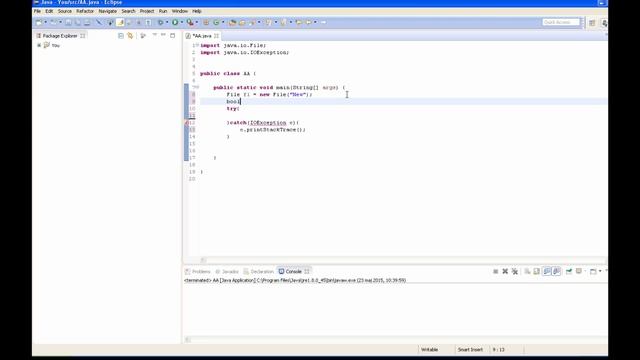Minimize the Package Explorer view
The image size is (640, 360).
coord(163,35)
